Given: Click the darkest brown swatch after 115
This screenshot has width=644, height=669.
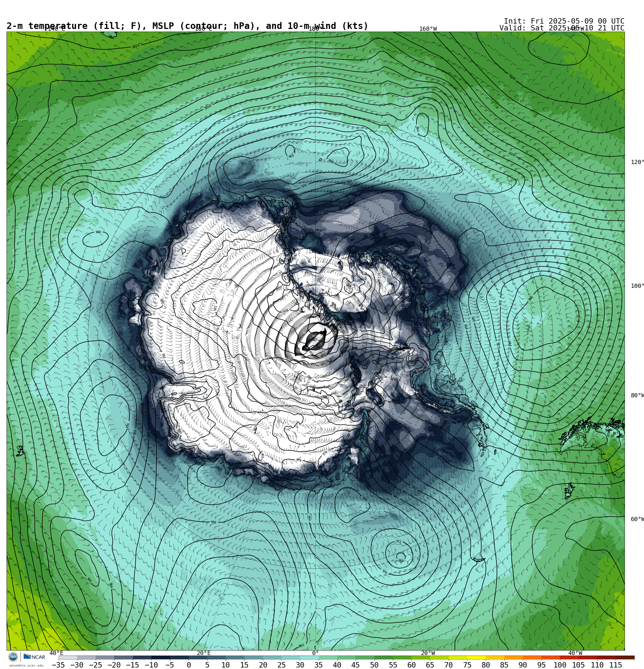Looking at the screenshot, I should [x=625, y=657].
